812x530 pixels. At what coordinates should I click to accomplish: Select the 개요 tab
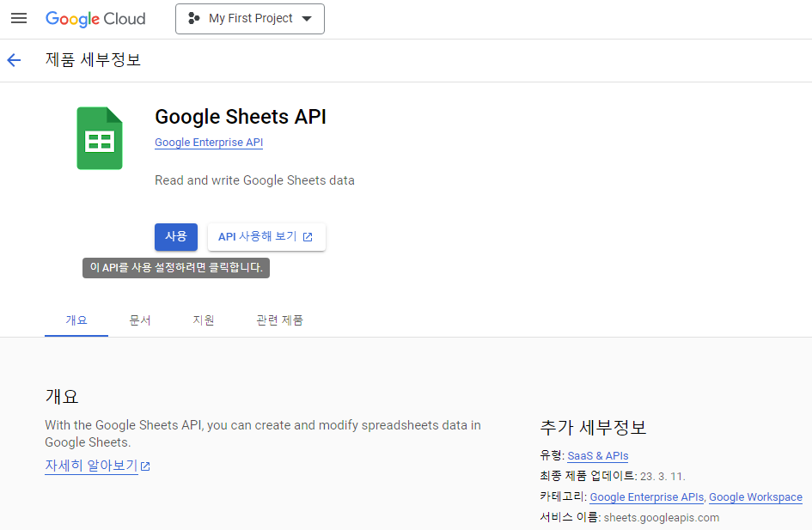(x=76, y=320)
